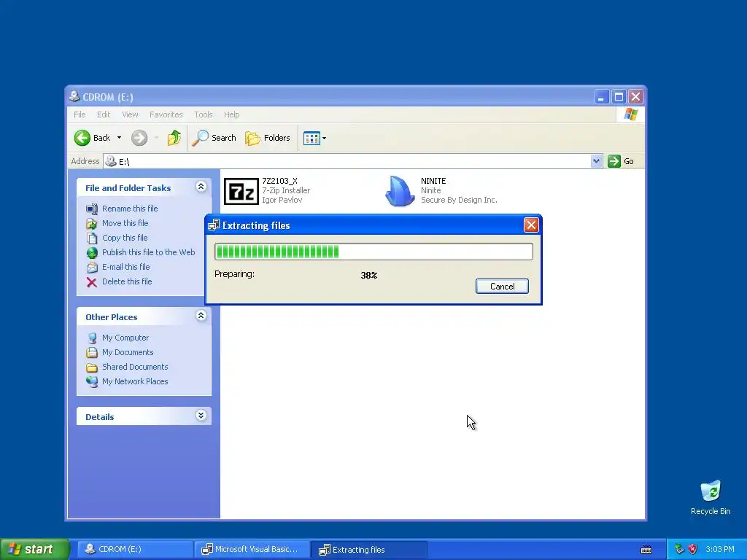Click Publish this file to the Web

148,252
